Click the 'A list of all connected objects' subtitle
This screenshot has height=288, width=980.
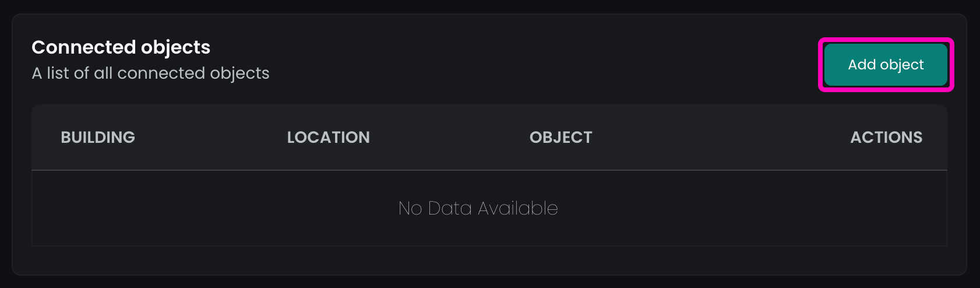[150, 73]
